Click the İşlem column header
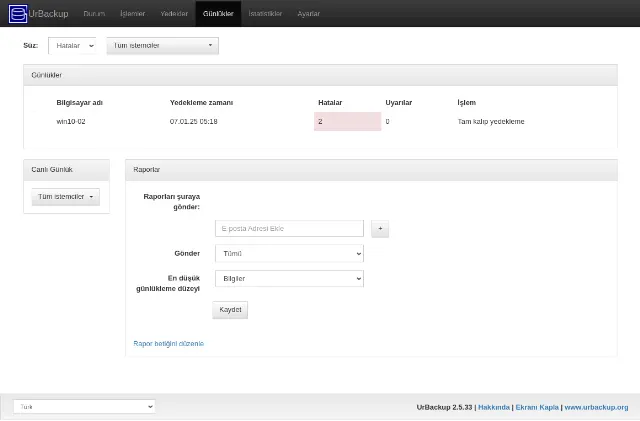 click(x=467, y=102)
